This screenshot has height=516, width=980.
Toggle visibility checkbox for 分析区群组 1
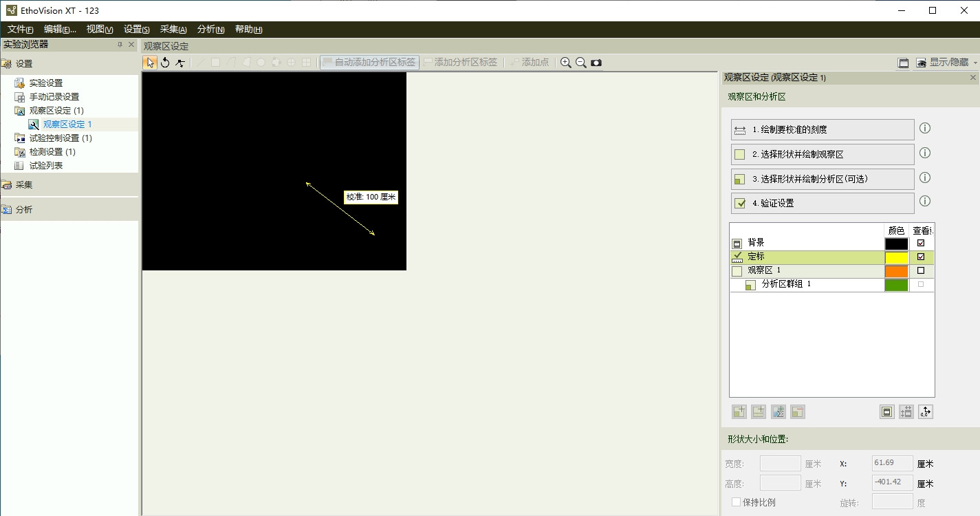coord(921,284)
